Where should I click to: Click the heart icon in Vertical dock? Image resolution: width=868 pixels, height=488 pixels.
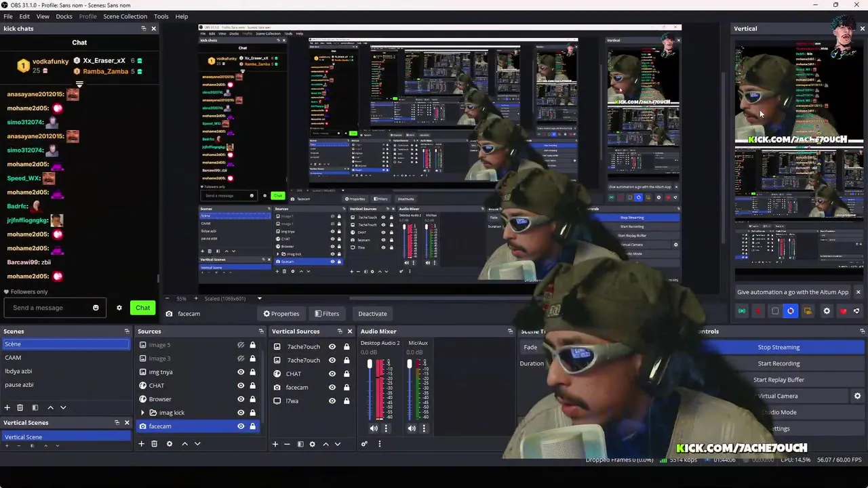[x=843, y=311]
